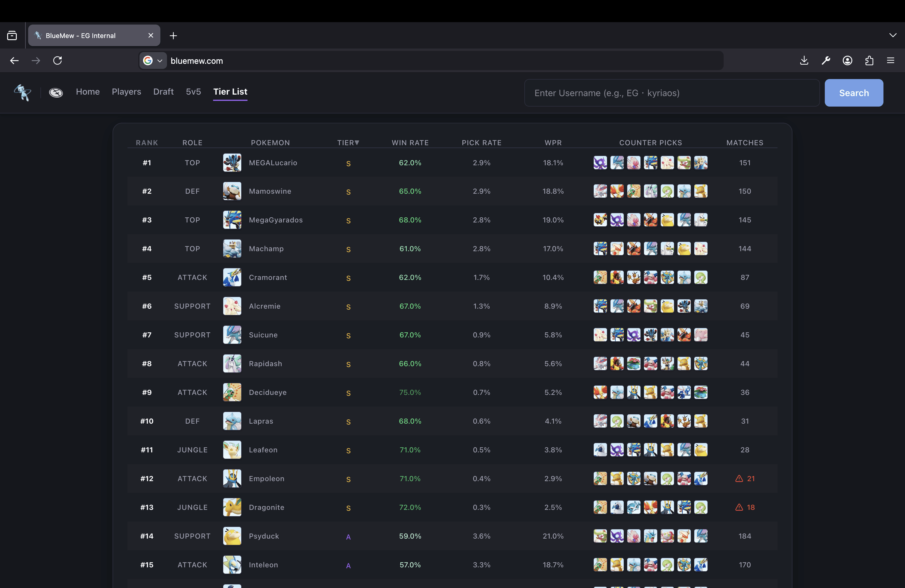The height and width of the screenshot is (588, 905).
Task: Open a new browser tab
Action: (173, 36)
